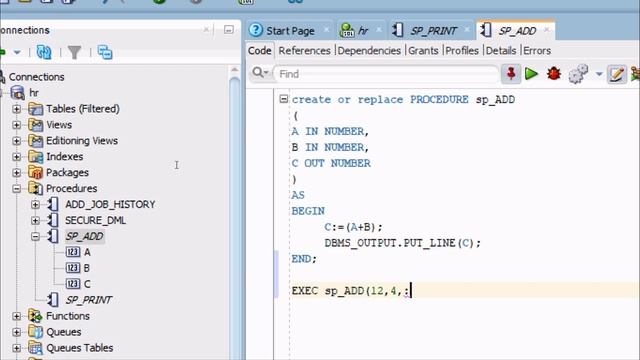640x360 pixels.
Task: Open the new connection dropdown arrow
Action: tap(17, 52)
